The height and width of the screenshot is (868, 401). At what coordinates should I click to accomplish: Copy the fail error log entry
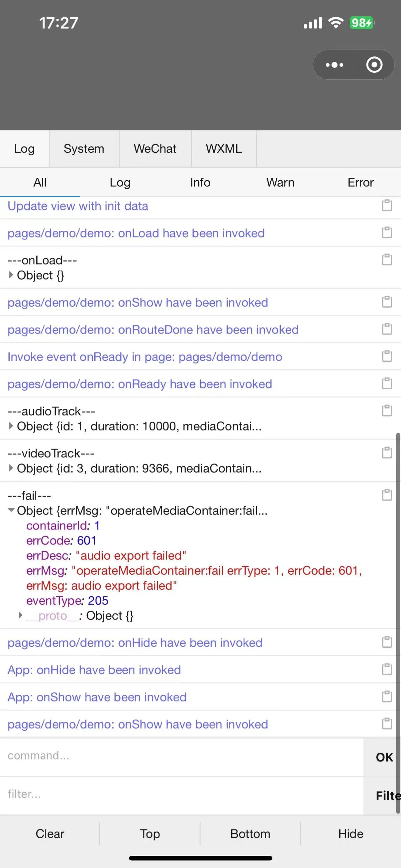point(387,495)
